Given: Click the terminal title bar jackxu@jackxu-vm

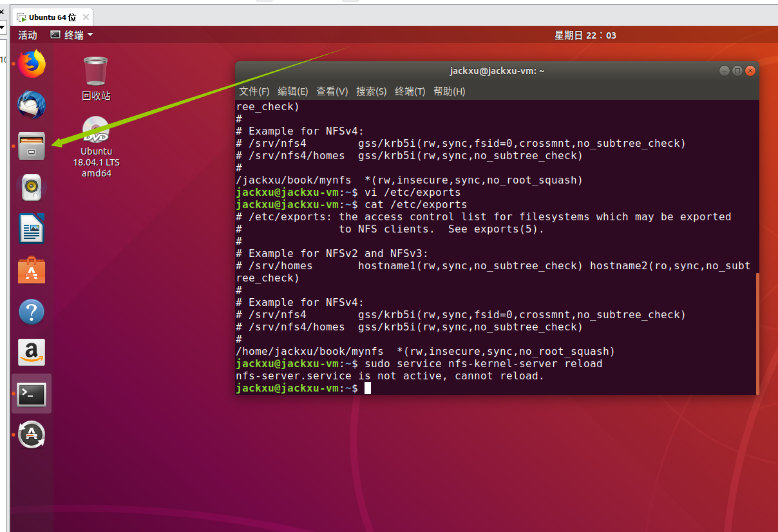Looking at the screenshot, I should coord(497,71).
